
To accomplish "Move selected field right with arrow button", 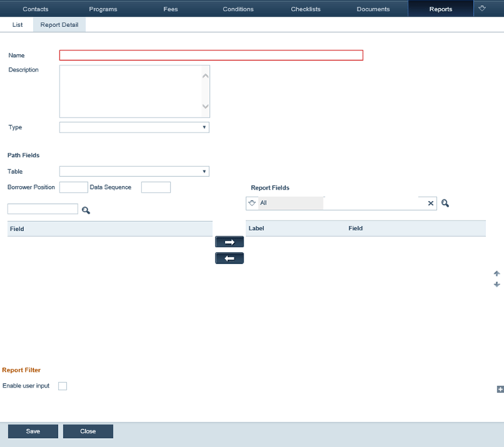I will point(229,242).
